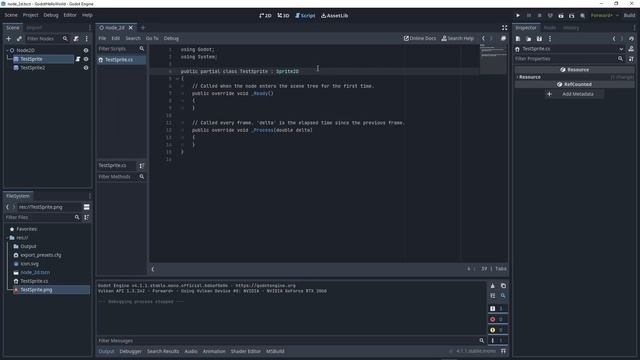640x360 pixels.
Task: Open the Forward+ renderer dropdown
Action: 605,16
